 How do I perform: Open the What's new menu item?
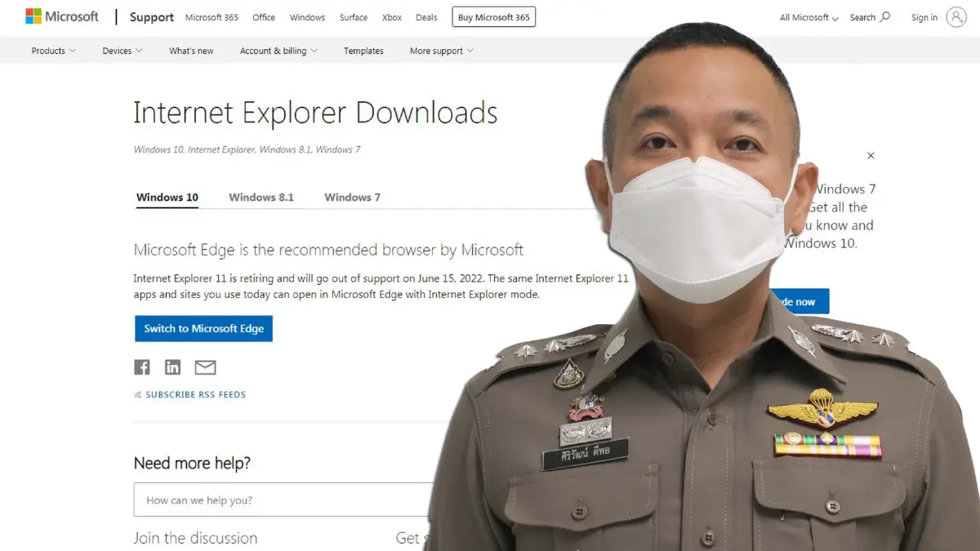tap(191, 51)
